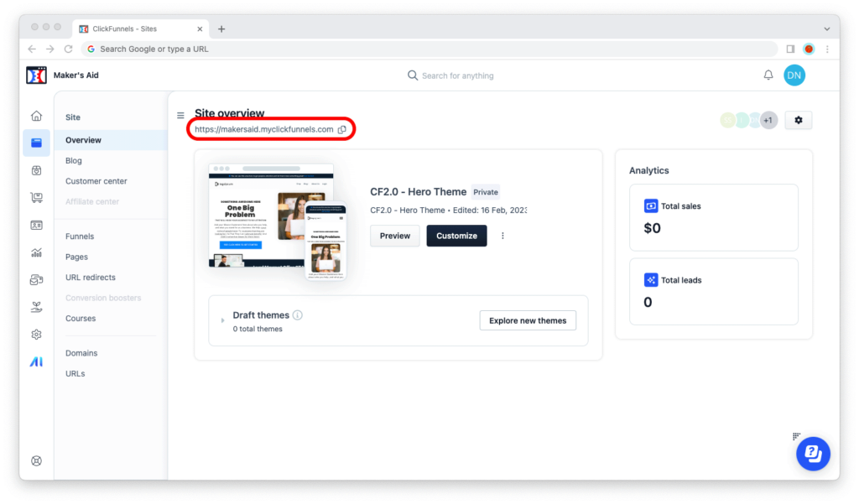The height and width of the screenshot is (504, 859).
Task: Reload the browser page
Action: point(69,49)
